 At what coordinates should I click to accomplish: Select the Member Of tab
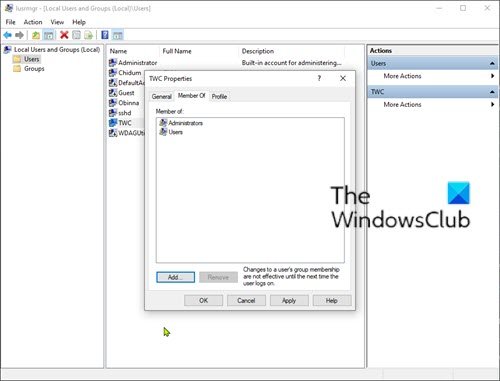(x=192, y=96)
